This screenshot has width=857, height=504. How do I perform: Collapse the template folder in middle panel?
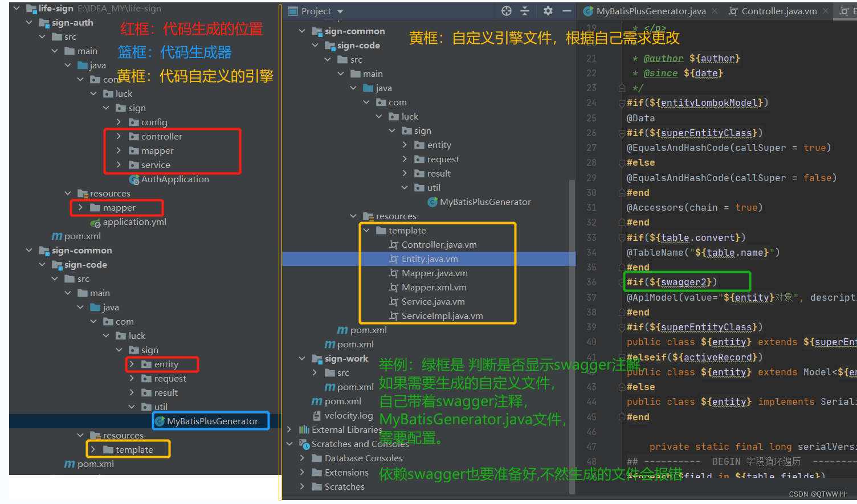(366, 231)
